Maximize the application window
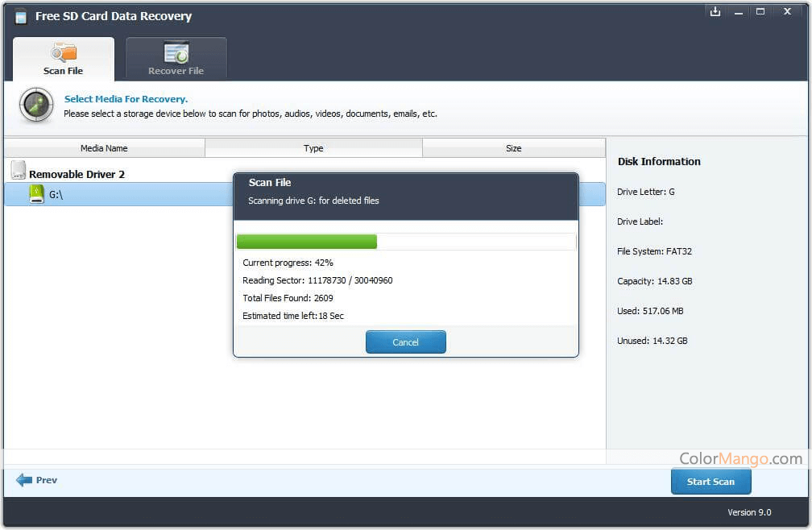The width and height of the screenshot is (812, 530). point(760,11)
